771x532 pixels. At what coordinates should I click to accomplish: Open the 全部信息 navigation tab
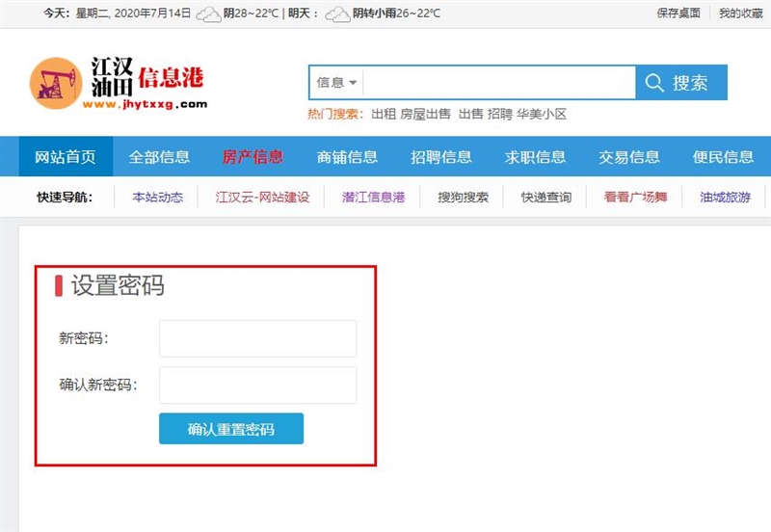[x=159, y=157]
